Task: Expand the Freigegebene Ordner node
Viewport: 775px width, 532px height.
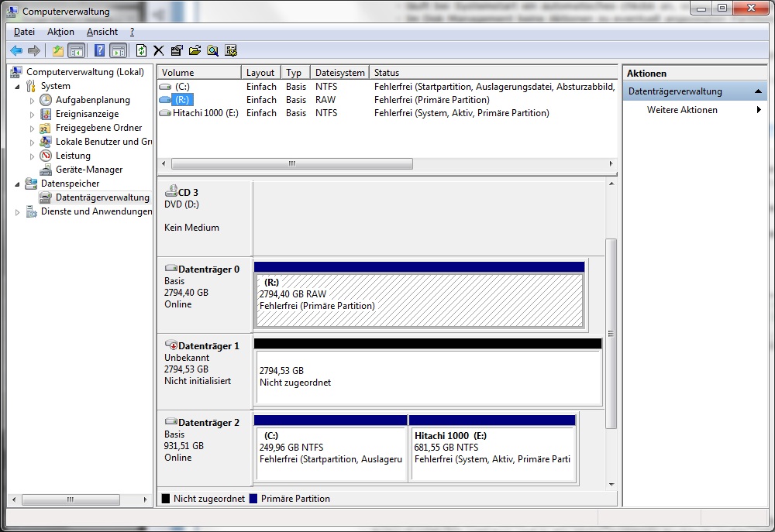Action: [x=32, y=129]
